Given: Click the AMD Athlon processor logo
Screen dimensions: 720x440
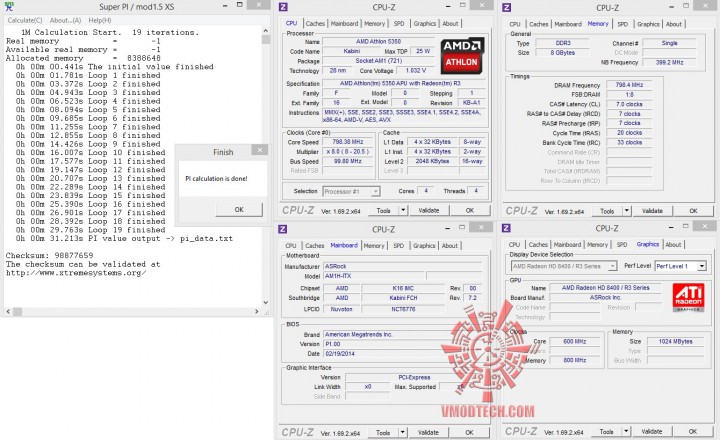Looking at the screenshot, I should point(461,56).
